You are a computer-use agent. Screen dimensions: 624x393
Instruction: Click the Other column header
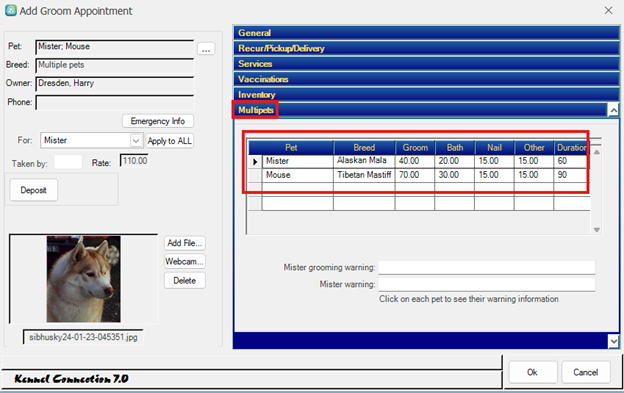(x=534, y=148)
